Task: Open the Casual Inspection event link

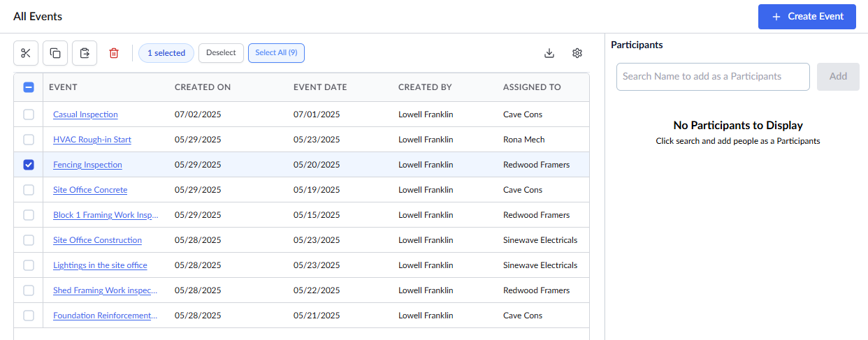Action: 85,114
